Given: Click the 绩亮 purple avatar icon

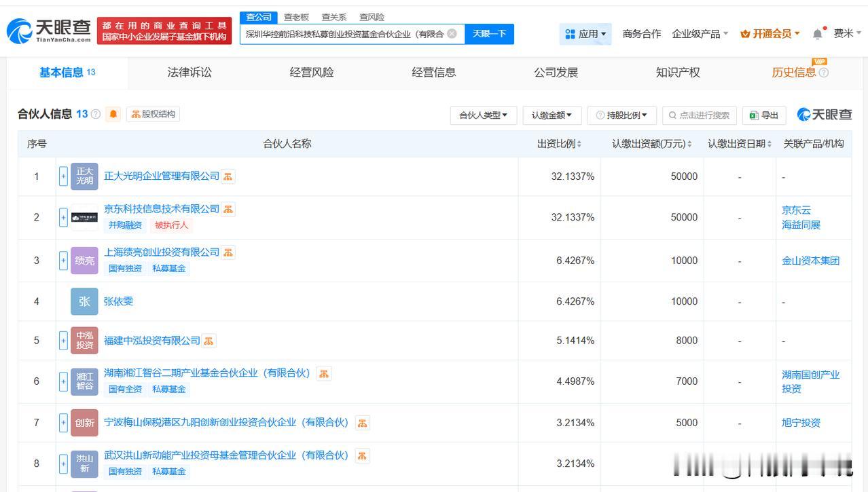Looking at the screenshot, I should click(x=84, y=261).
